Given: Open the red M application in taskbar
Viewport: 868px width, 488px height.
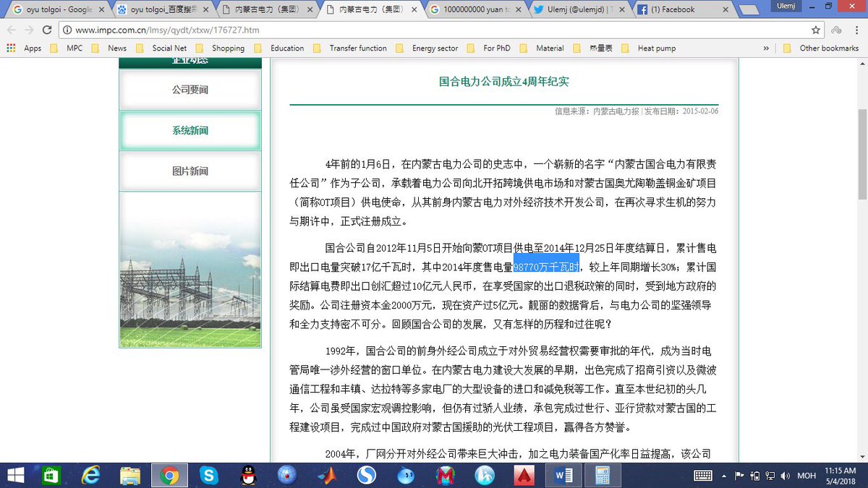Looking at the screenshot, I should (446, 475).
